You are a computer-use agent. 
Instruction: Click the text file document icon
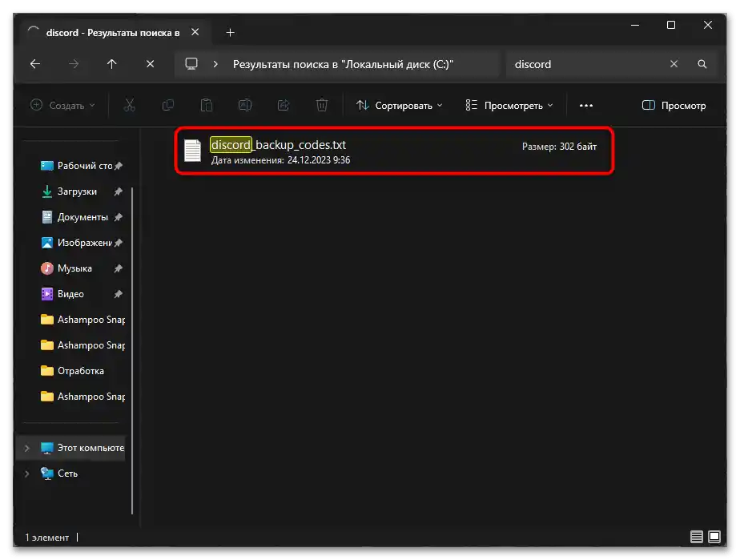(192, 151)
